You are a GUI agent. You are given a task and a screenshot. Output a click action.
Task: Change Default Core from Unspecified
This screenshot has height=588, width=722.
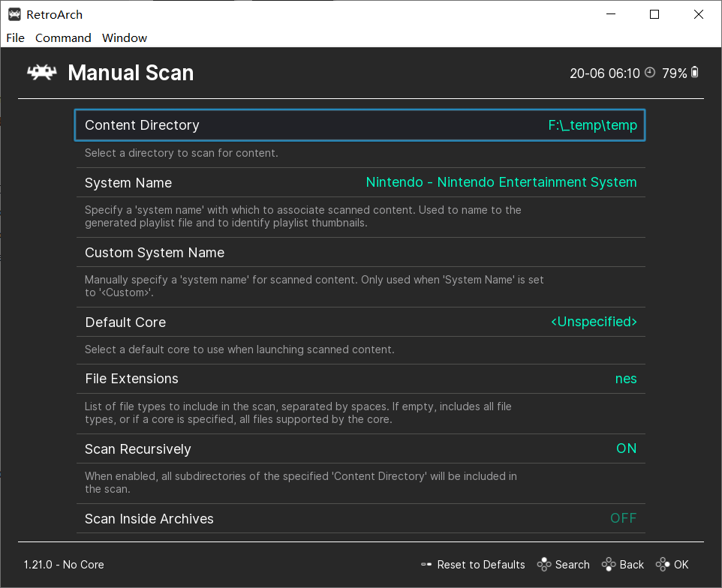[x=594, y=322]
